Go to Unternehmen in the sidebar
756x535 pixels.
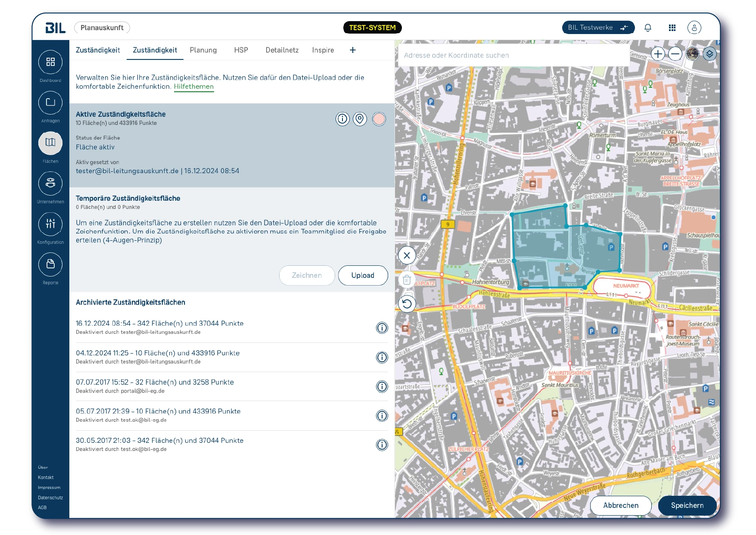coord(50,184)
